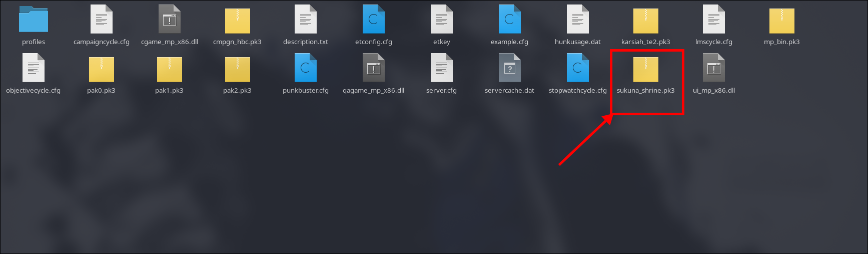Viewport: 868px width, 254px height.
Task: Select the servercache.dat file icon
Action: click(510, 68)
